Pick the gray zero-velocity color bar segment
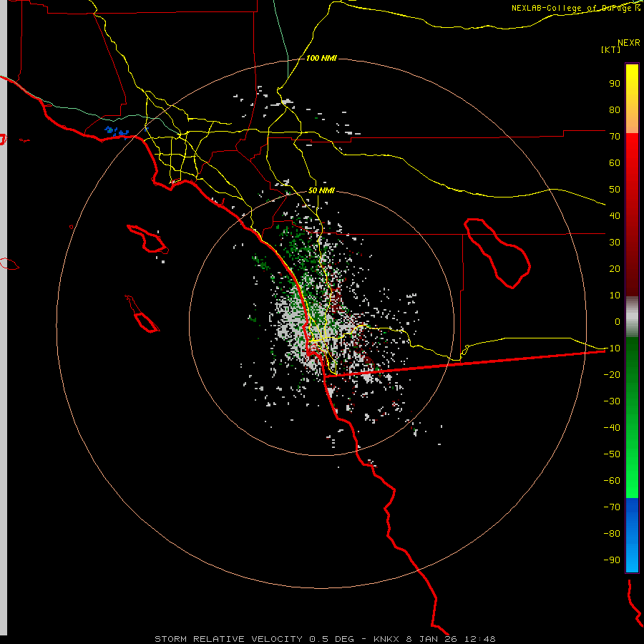This screenshot has width=644, height=644. click(632, 317)
